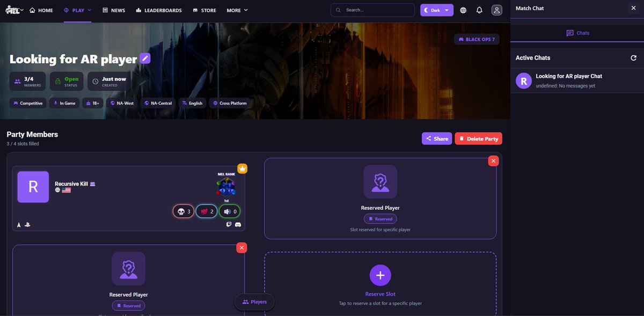Select the Chats tab
Screen dimensions: 644x316
click(x=577, y=33)
